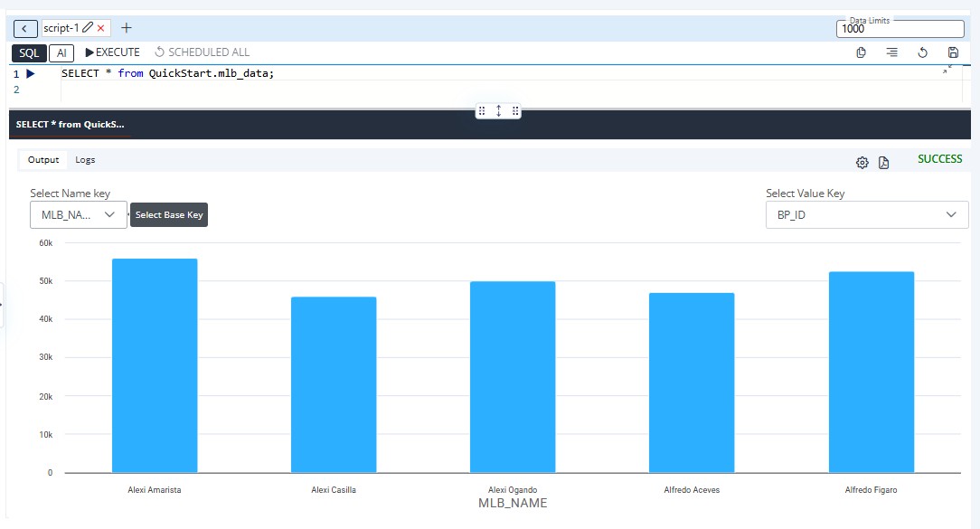Close the script-1 tab
The image size is (980, 529).
[x=101, y=29]
